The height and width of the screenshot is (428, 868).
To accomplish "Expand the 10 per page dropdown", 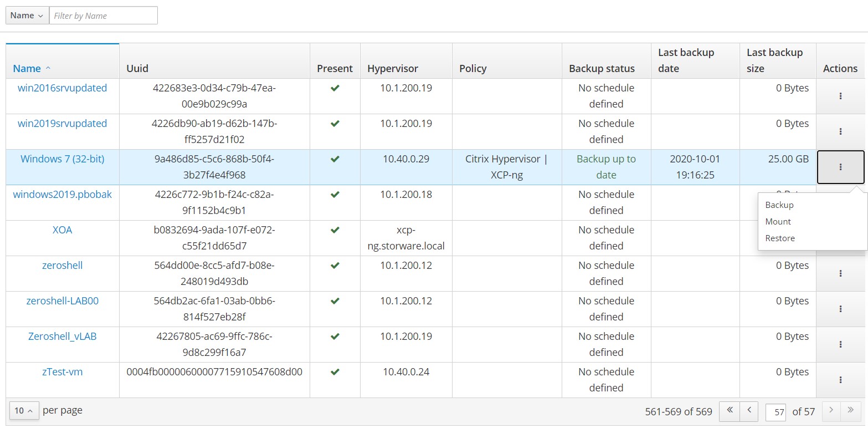I will 24,411.
